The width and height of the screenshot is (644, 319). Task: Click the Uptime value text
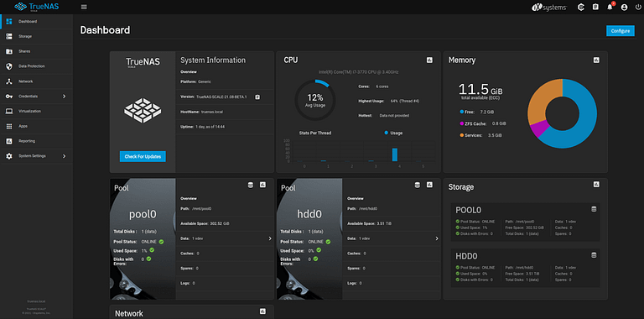(210, 127)
